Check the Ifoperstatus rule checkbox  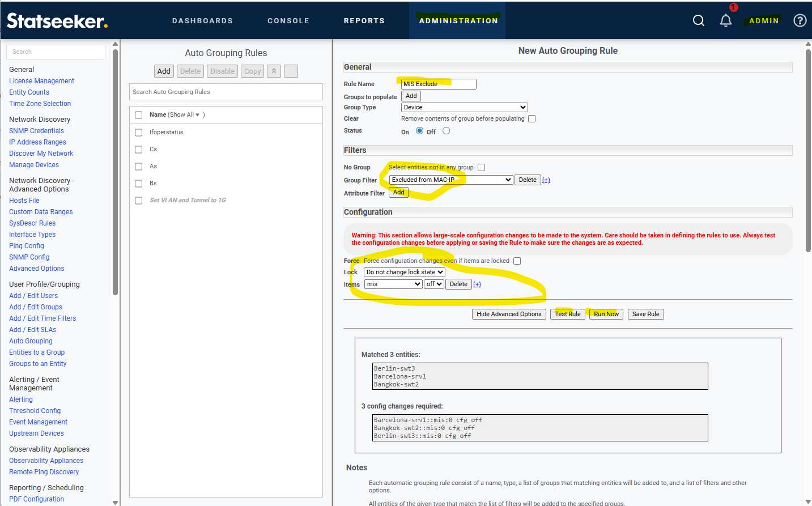pos(138,133)
